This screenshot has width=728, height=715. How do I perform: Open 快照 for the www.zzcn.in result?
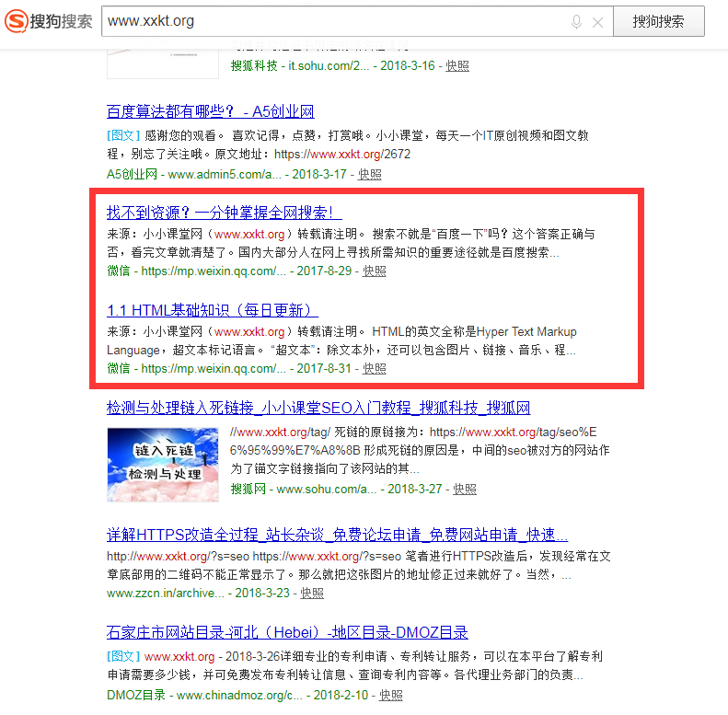312,594
